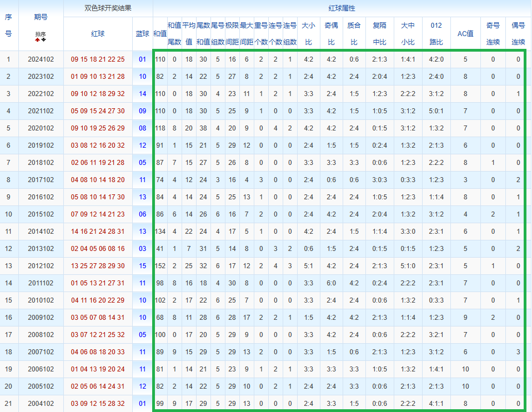Click blue ball 14 in row 2022102
Screen dimensions: 532x412
(143, 94)
